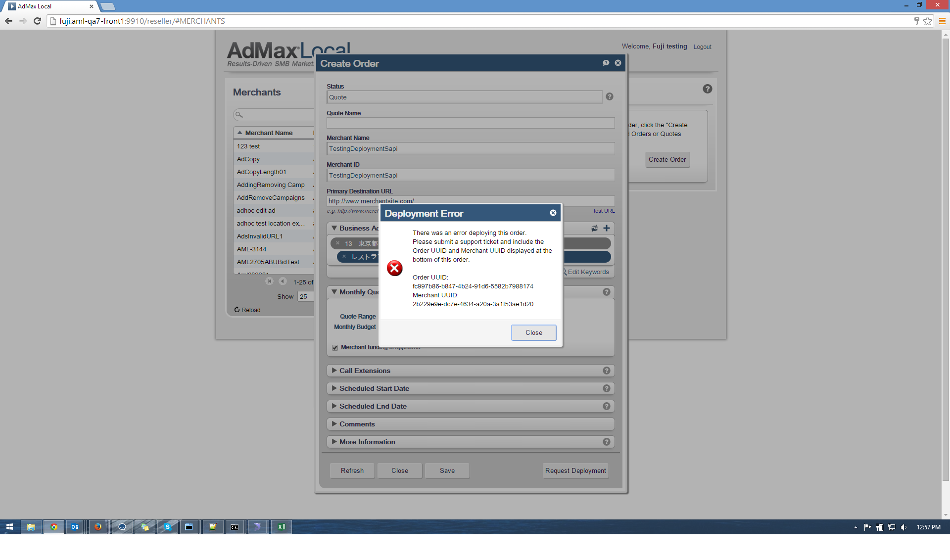Click the plus icon in Business section
Screen dimensions: 950x560
click(x=606, y=228)
